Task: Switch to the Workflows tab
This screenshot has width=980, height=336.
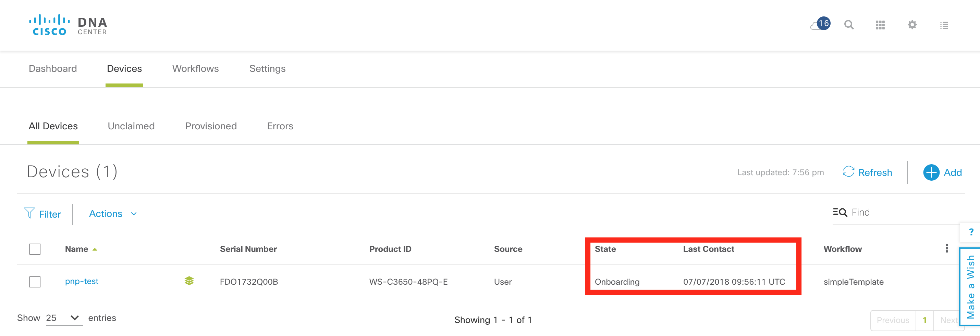Action: pyautogui.click(x=195, y=68)
